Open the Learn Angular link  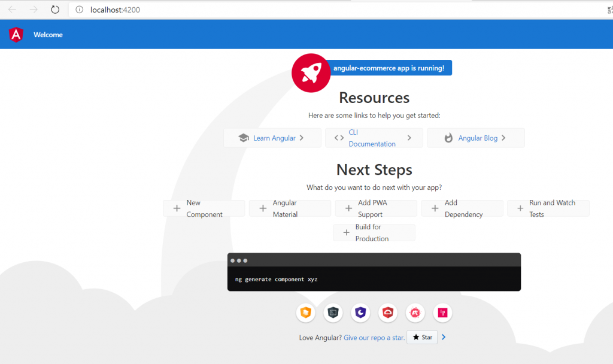coord(274,138)
